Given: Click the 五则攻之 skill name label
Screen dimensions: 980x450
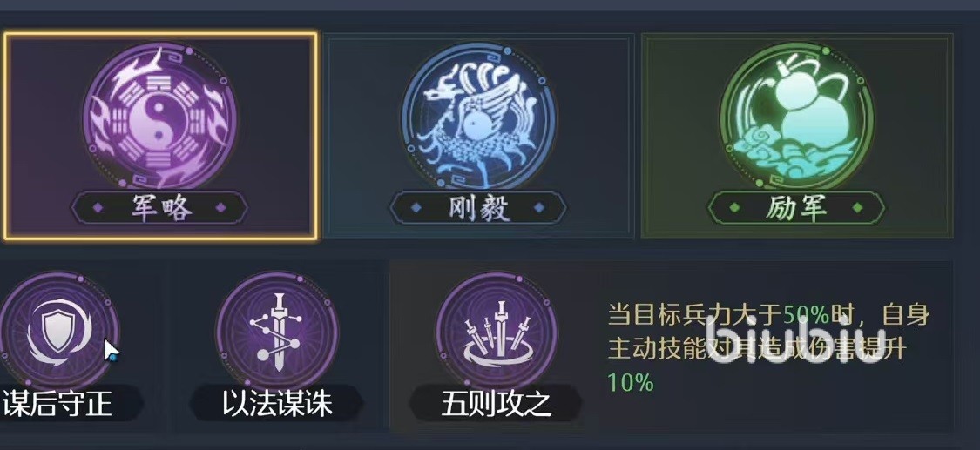Looking at the screenshot, I should [497, 405].
